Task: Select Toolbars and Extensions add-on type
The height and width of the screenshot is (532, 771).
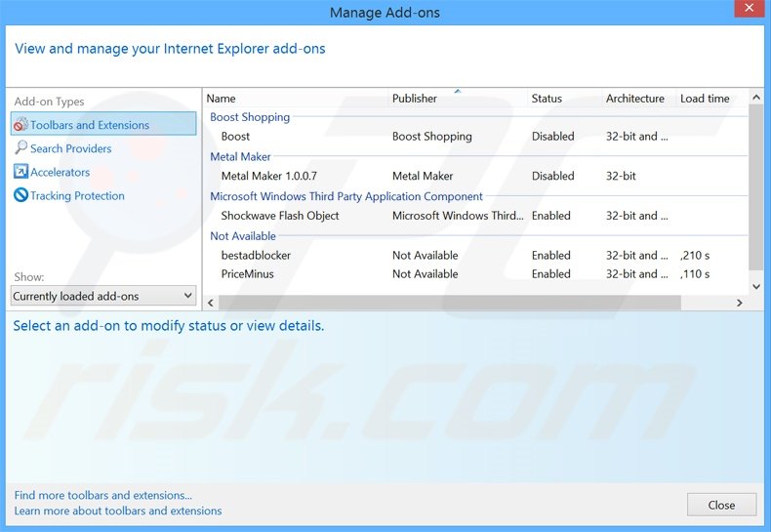Action: (x=103, y=124)
